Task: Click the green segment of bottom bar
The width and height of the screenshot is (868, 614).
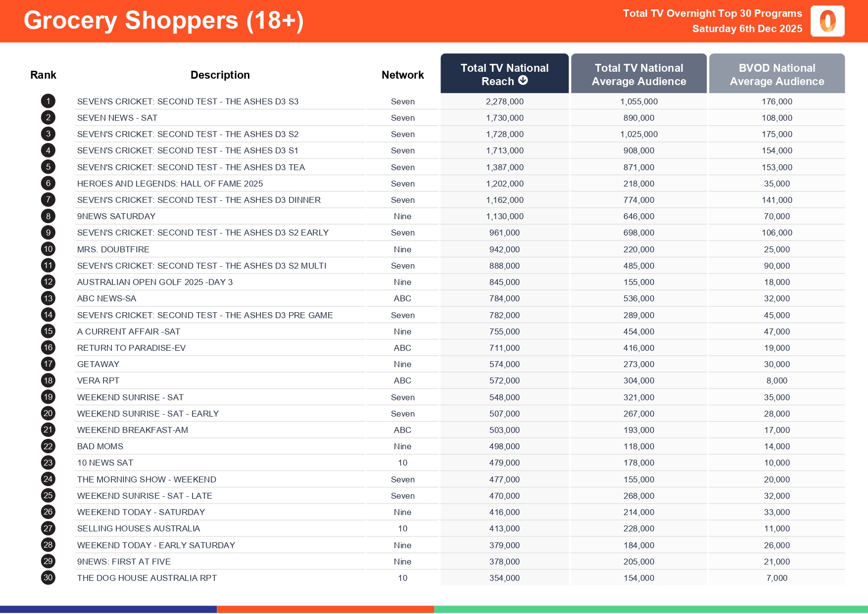Action: tap(651, 609)
